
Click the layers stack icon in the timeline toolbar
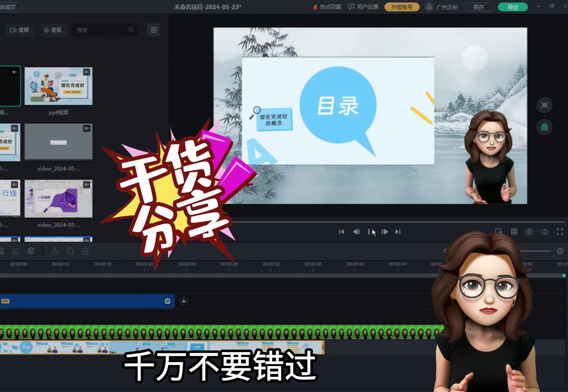pos(31,251)
